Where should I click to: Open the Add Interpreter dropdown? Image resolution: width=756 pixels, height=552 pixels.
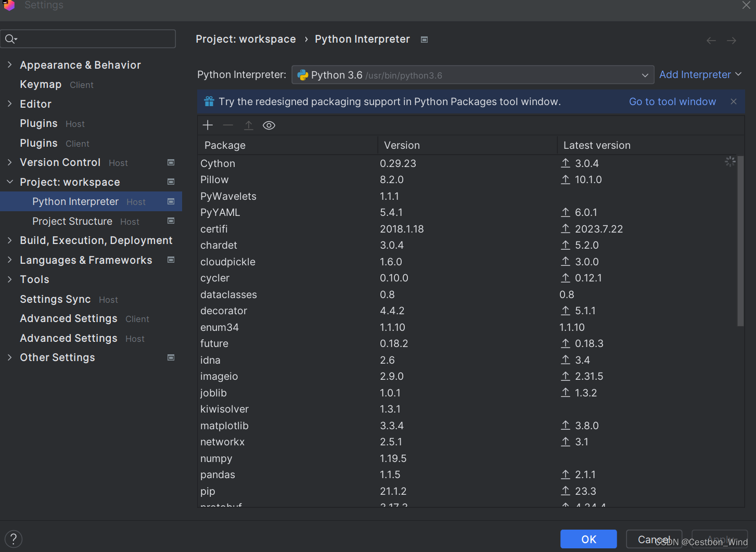coord(700,75)
